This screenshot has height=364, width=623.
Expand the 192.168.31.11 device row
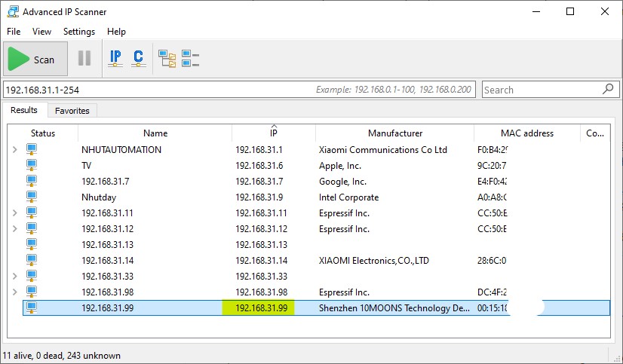point(14,213)
